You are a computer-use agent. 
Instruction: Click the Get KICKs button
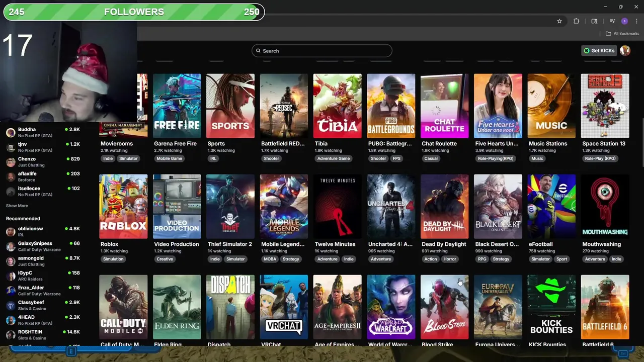[x=599, y=51]
